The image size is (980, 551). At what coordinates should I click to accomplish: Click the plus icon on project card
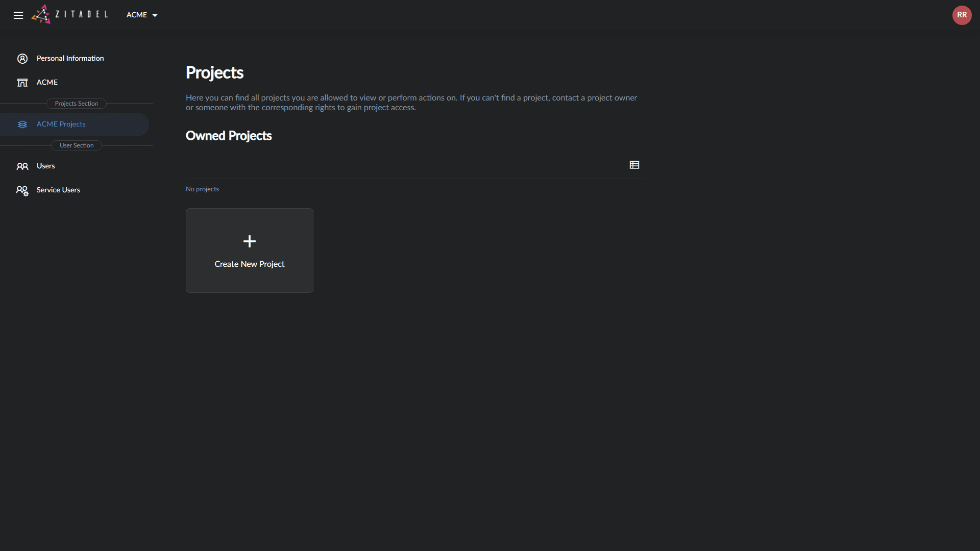pyautogui.click(x=249, y=241)
